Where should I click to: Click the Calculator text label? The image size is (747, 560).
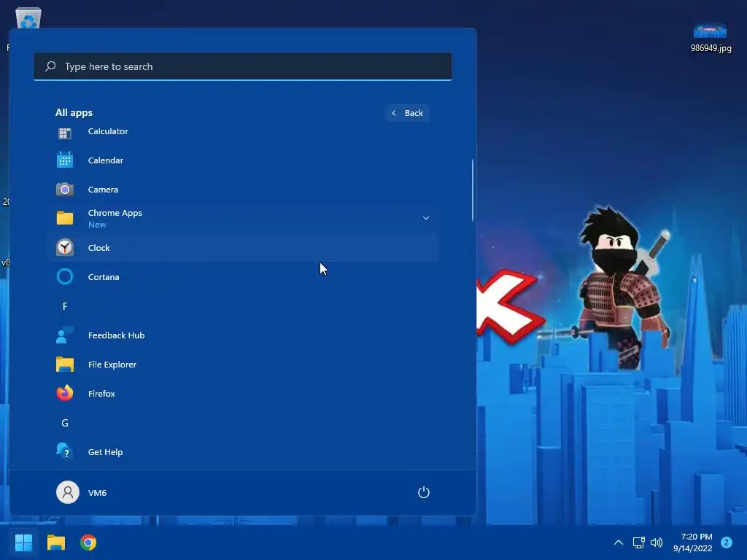pyautogui.click(x=108, y=131)
